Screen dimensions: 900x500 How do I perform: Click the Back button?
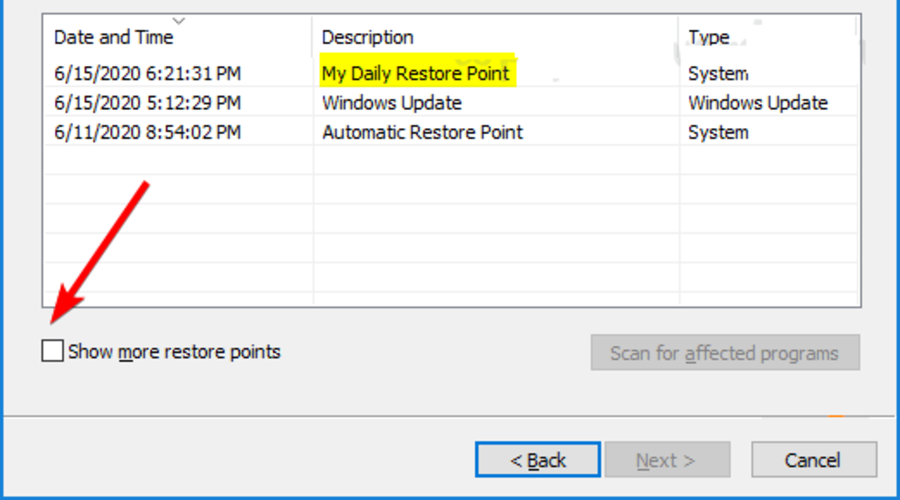pyautogui.click(x=538, y=460)
